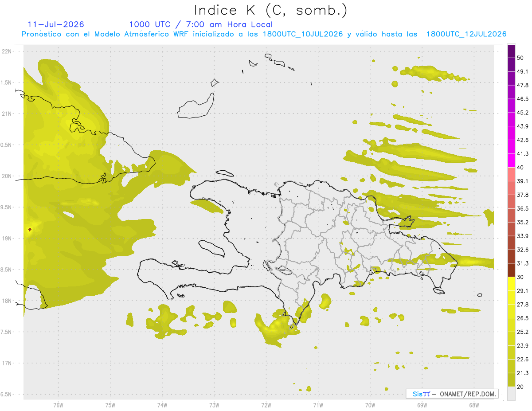532x411 pixels.
Task: Click the '0.5N' latitude label
Action: click(7, 145)
